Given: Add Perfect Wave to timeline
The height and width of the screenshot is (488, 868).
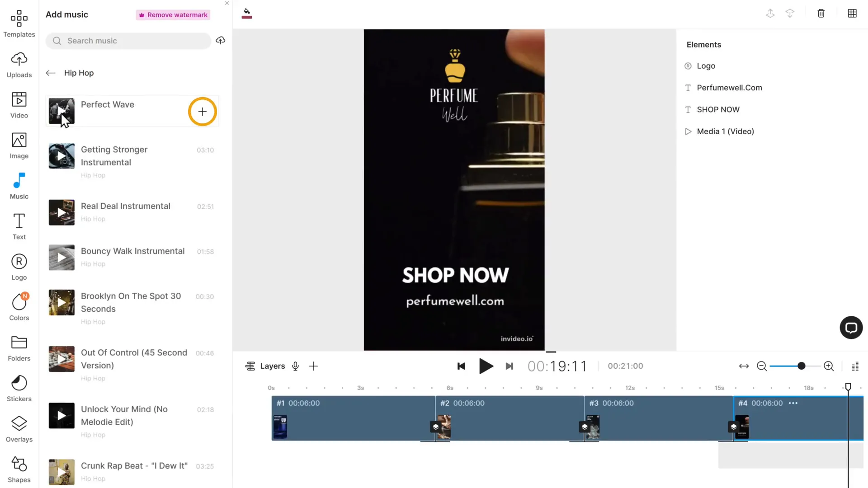Looking at the screenshot, I should click(202, 112).
